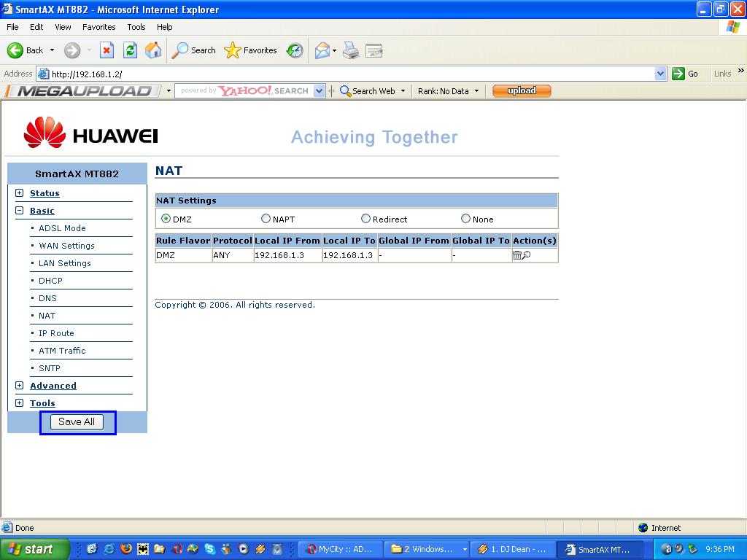Viewport: 747px width, 560px height.
Task: Open the File menu
Action: [x=12, y=27]
